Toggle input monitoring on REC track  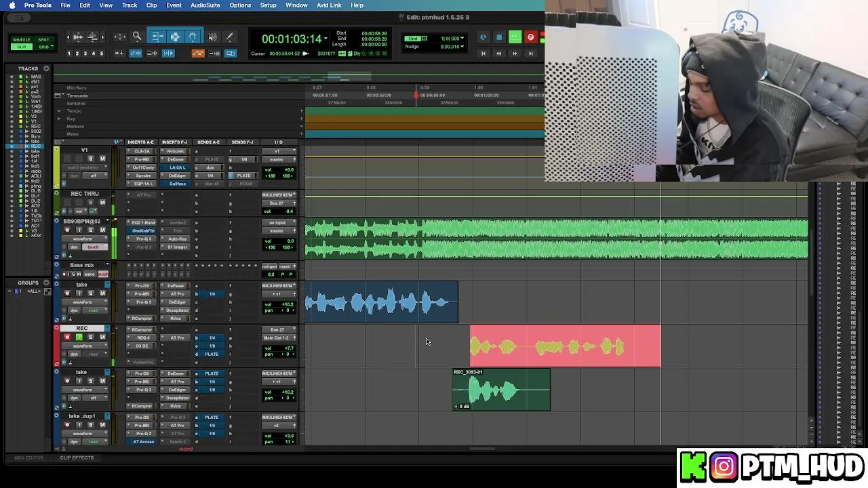tap(79, 337)
